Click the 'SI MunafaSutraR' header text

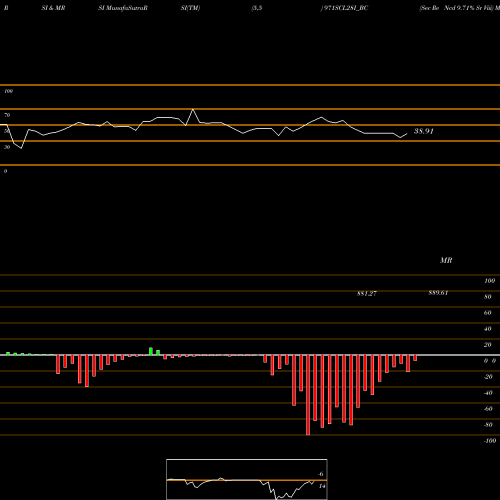pyautogui.click(x=123, y=8)
